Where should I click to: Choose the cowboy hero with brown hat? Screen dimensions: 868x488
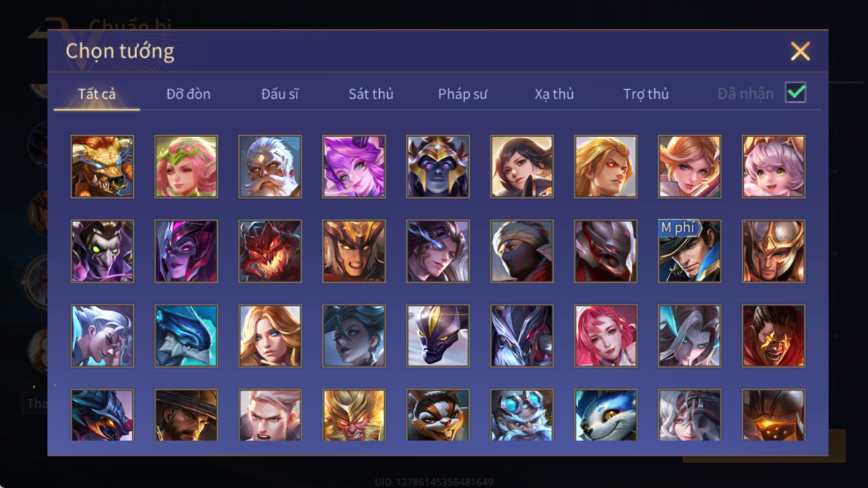tap(186, 415)
